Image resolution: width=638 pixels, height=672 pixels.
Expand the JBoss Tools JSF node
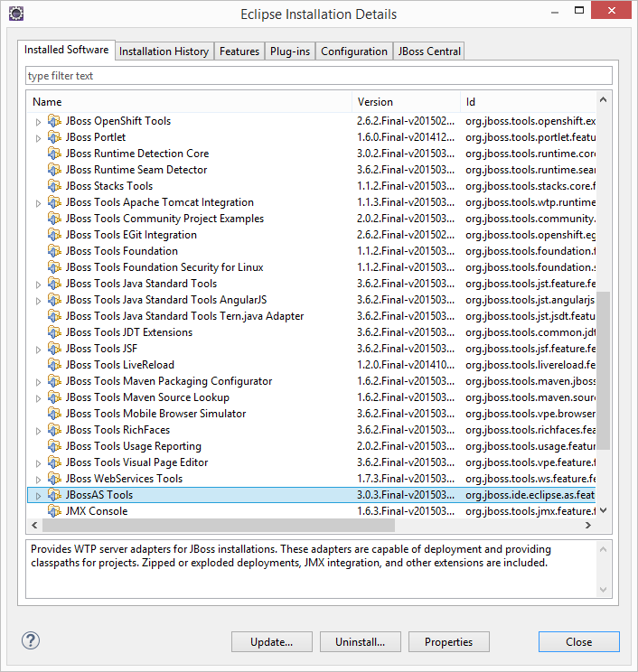(38, 350)
